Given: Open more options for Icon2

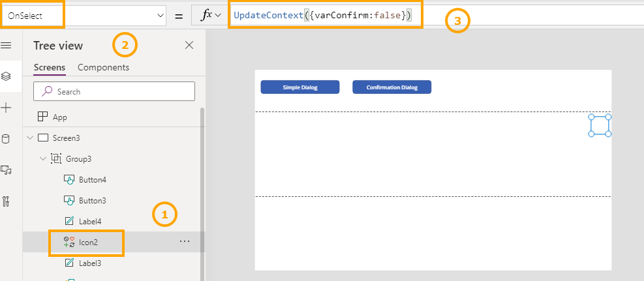Looking at the screenshot, I should (x=185, y=242).
